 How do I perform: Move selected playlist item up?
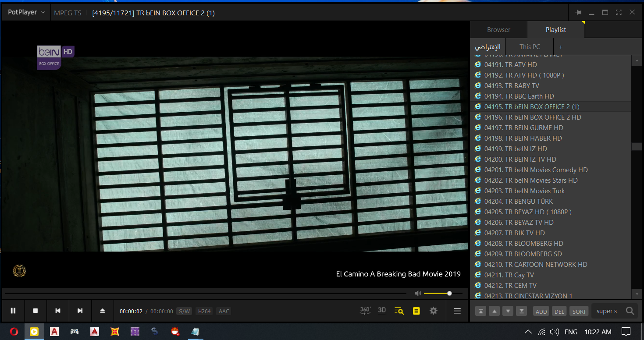[x=495, y=311]
